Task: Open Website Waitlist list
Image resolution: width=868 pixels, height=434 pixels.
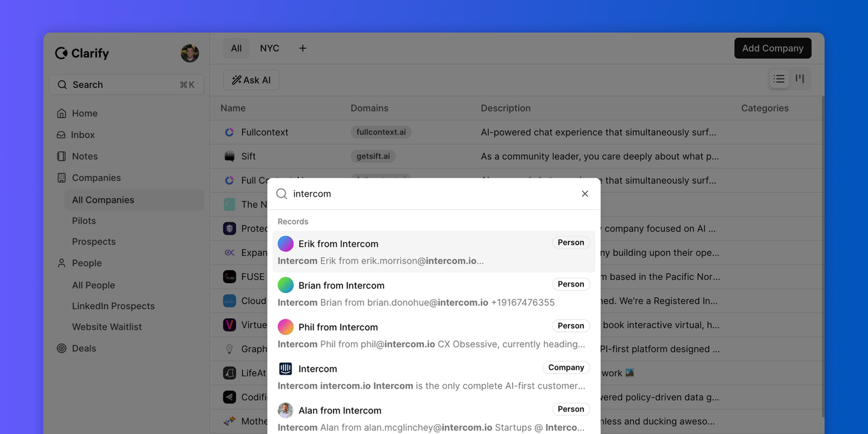Action: 107,327
